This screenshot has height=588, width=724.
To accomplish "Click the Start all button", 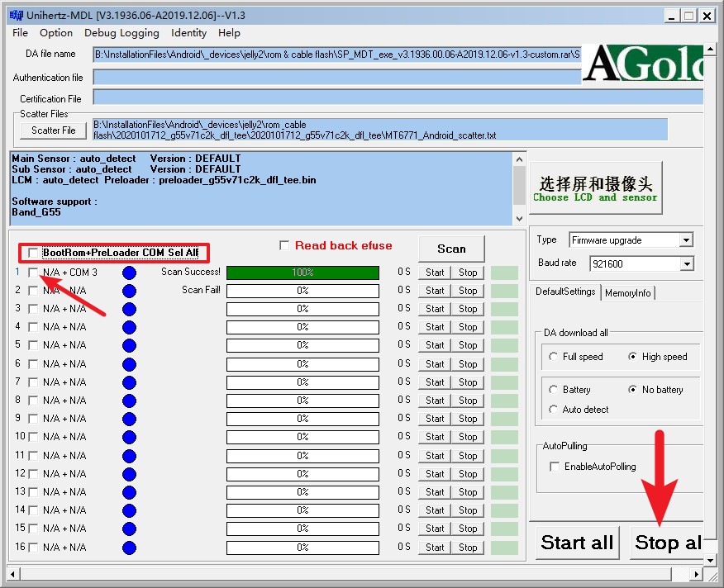I will tap(577, 543).
